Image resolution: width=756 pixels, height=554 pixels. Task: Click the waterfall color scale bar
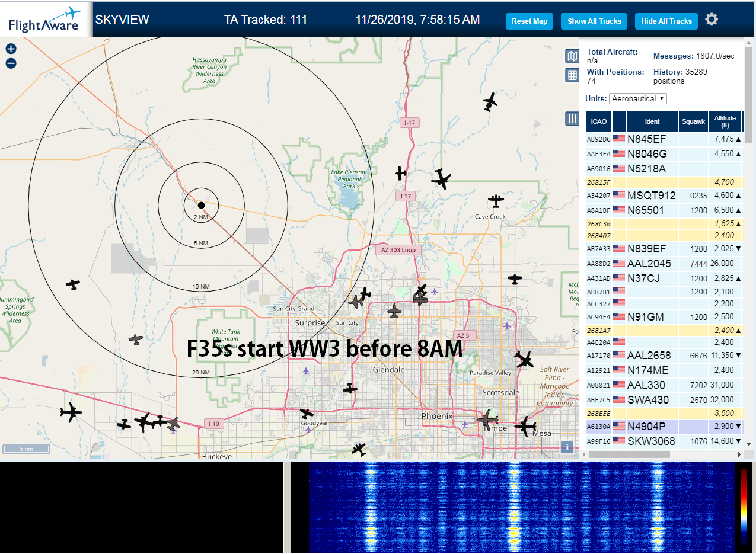point(744,507)
